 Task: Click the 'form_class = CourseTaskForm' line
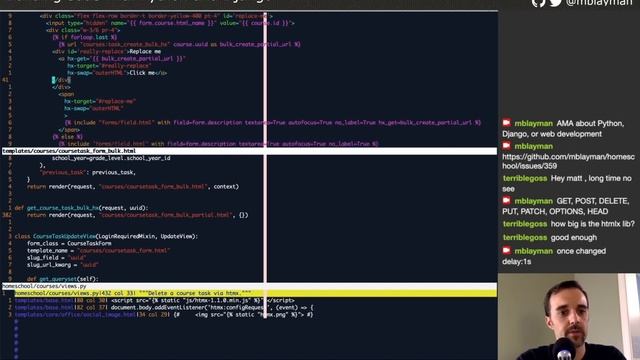(x=69, y=243)
